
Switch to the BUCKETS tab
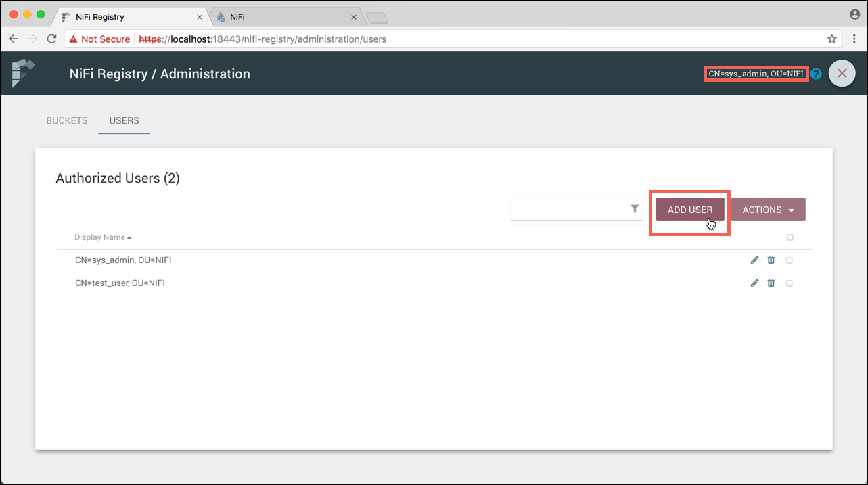[66, 120]
